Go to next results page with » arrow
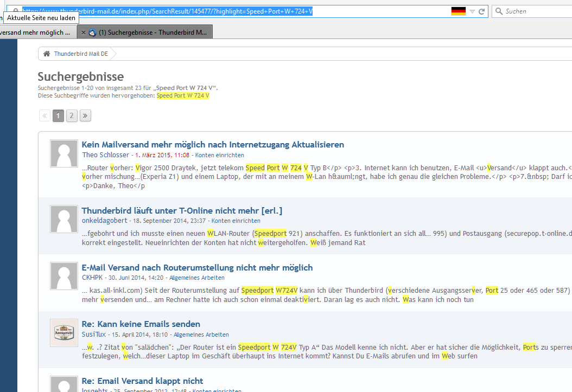This screenshot has width=572, height=392. point(85,115)
